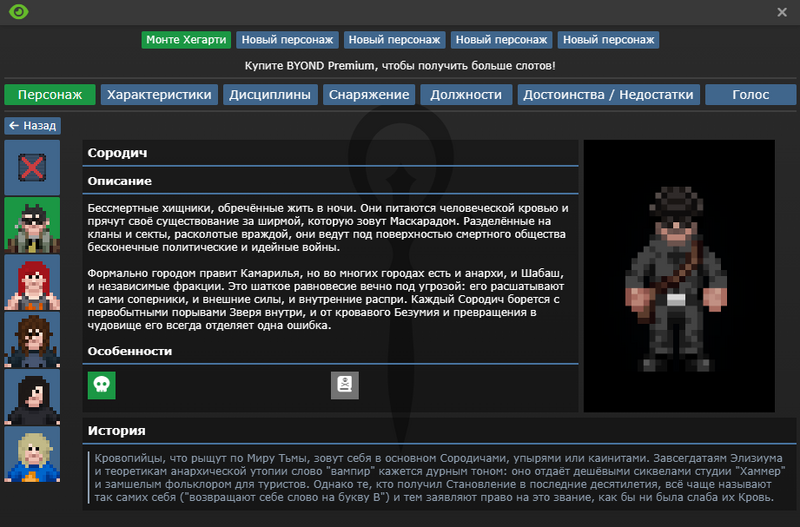
Task: Select the red-haired character portrait
Action: (32, 282)
